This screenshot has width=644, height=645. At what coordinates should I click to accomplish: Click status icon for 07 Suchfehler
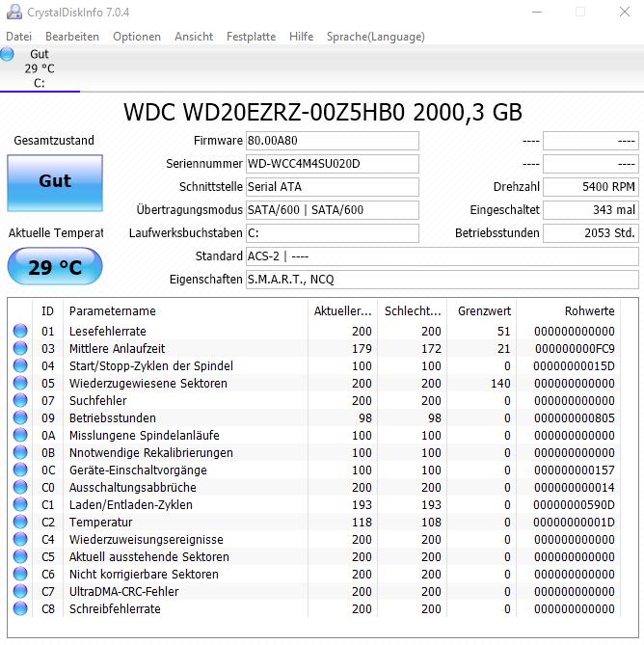point(20,400)
